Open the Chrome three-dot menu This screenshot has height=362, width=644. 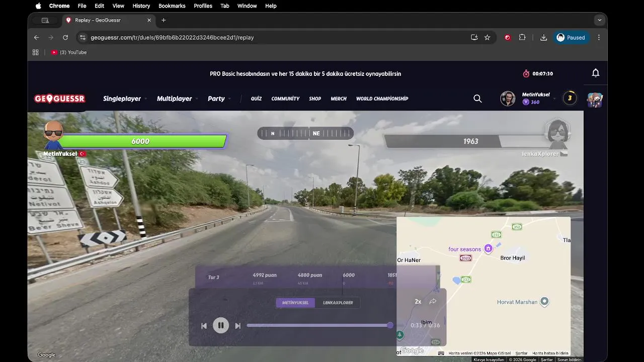(599, 37)
